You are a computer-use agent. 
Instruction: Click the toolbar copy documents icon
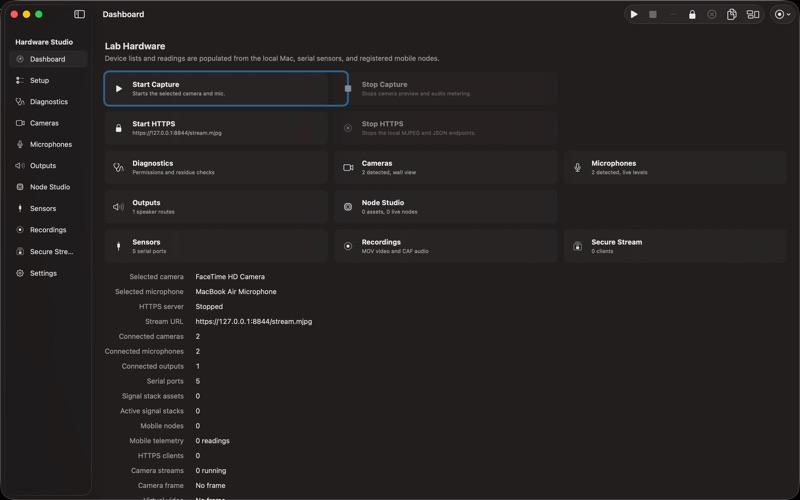[732, 14]
